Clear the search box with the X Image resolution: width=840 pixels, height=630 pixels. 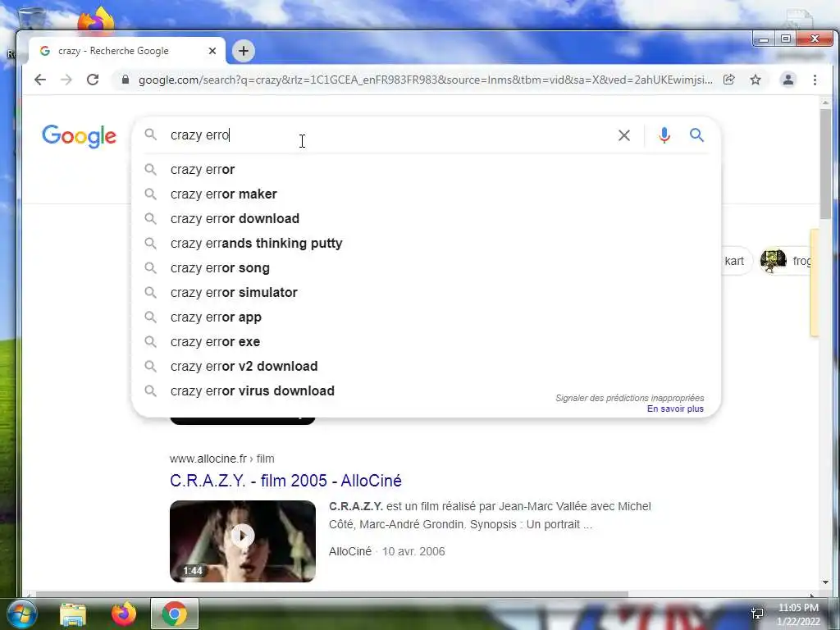click(x=624, y=135)
